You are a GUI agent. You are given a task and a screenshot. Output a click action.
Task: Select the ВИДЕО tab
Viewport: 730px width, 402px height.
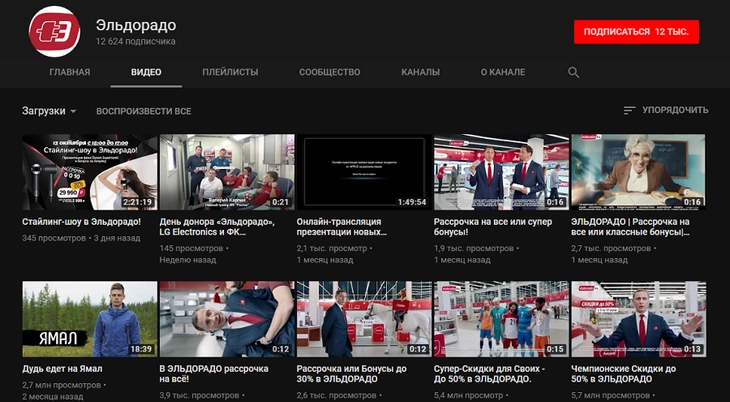coord(146,72)
